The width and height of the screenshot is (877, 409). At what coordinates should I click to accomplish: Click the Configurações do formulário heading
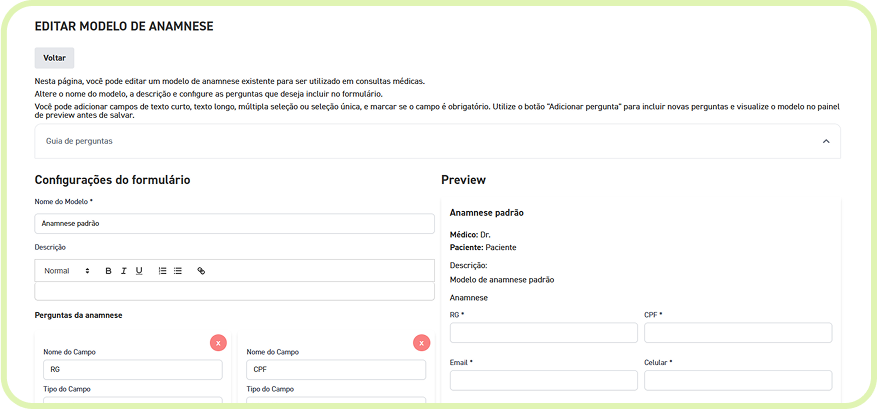112,180
